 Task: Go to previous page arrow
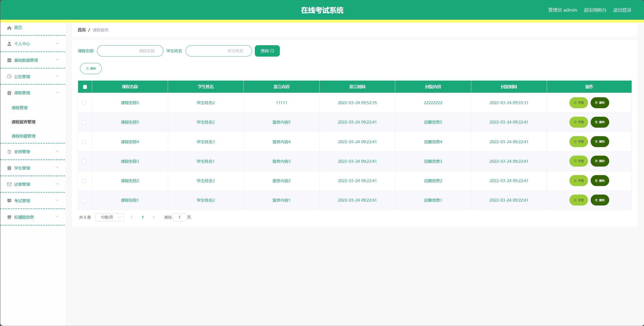132,217
